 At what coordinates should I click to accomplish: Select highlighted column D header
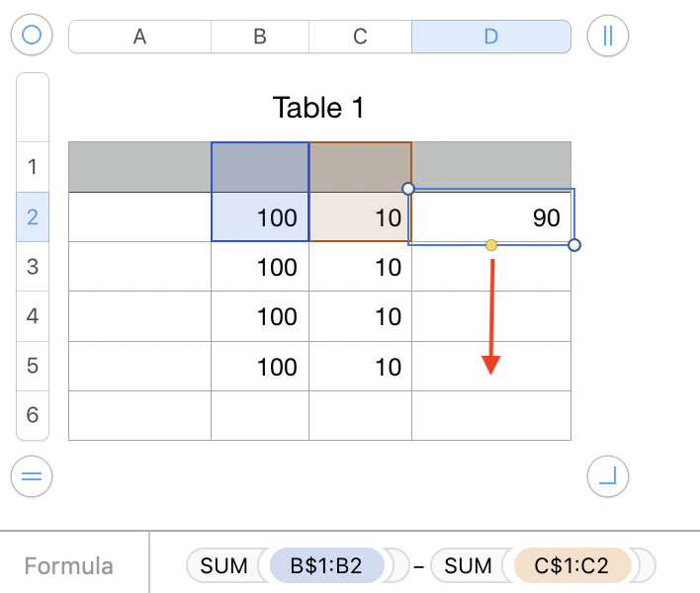[x=490, y=37]
